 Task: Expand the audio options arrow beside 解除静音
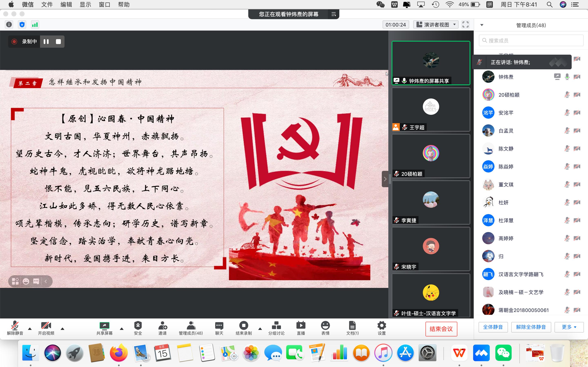click(x=30, y=329)
